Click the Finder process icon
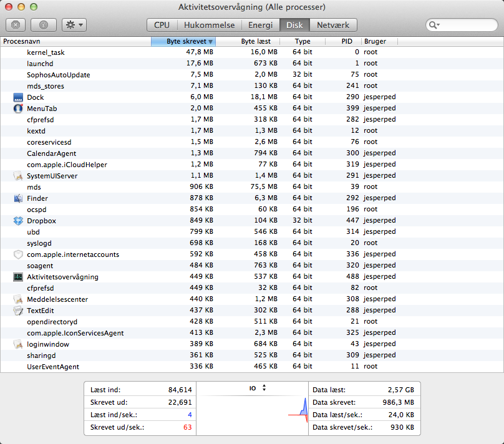The width and height of the screenshot is (504, 444). coord(18,198)
